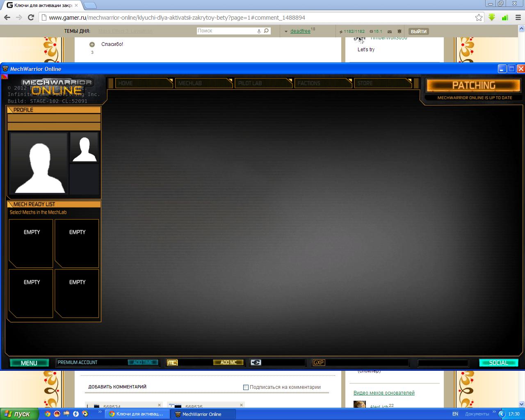Switch to the MECHLAB tab
525x420 pixels.
coord(203,83)
